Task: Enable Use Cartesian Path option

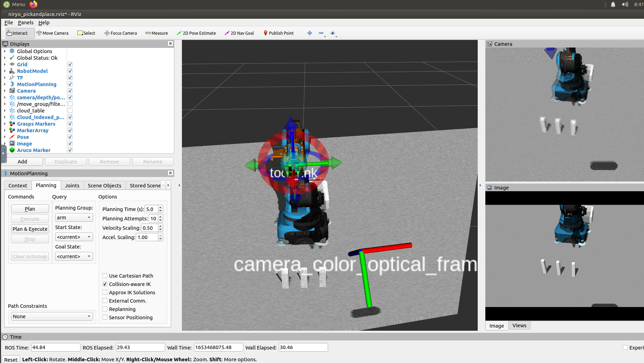Action: tap(105, 276)
